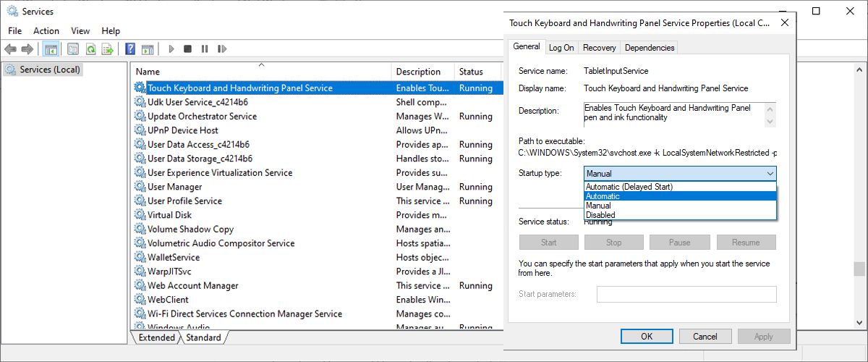Open the Action menu
868x362 pixels.
pos(46,30)
